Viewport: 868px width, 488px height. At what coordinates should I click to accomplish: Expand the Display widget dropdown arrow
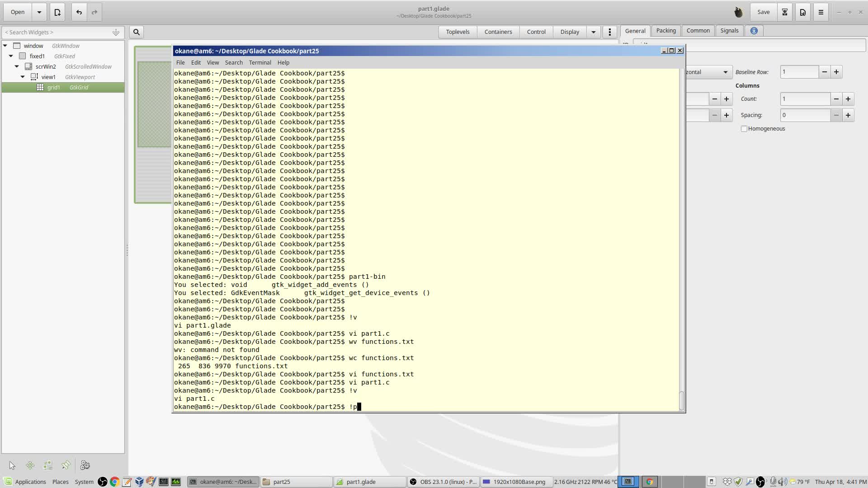[x=594, y=32]
